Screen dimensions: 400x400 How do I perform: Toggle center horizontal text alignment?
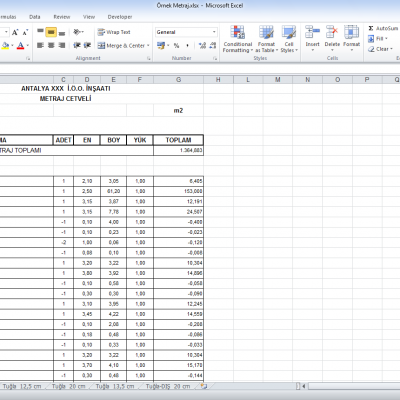coord(51,45)
